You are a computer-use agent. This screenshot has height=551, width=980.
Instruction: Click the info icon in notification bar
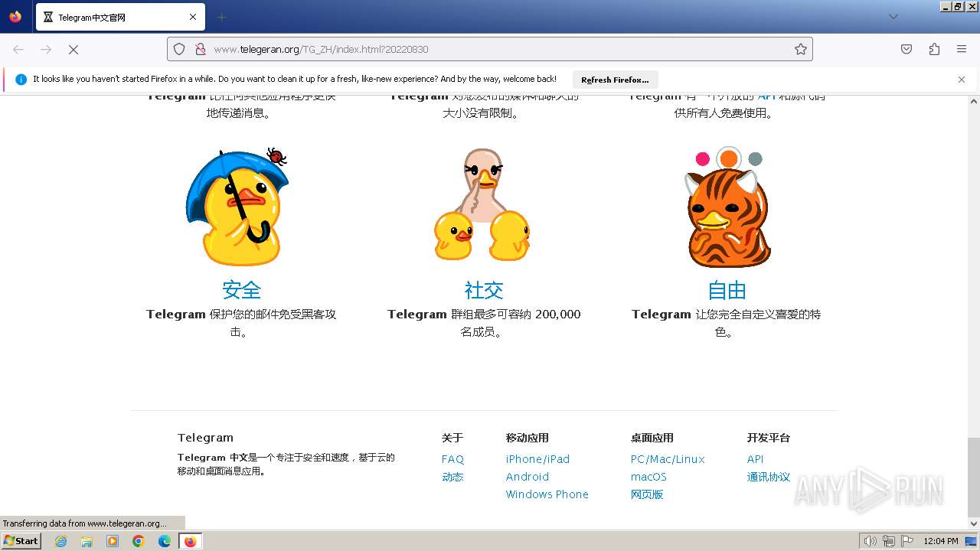pyautogui.click(x=21, y=80)
